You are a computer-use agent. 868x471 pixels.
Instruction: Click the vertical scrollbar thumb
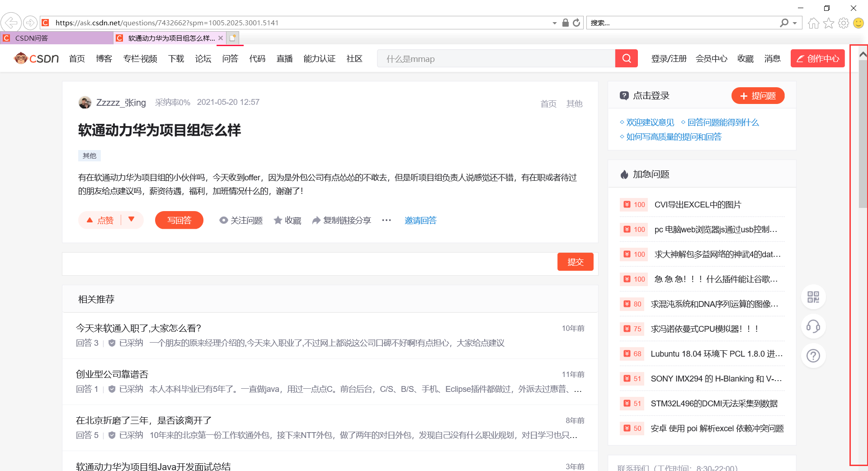point(863,133)
